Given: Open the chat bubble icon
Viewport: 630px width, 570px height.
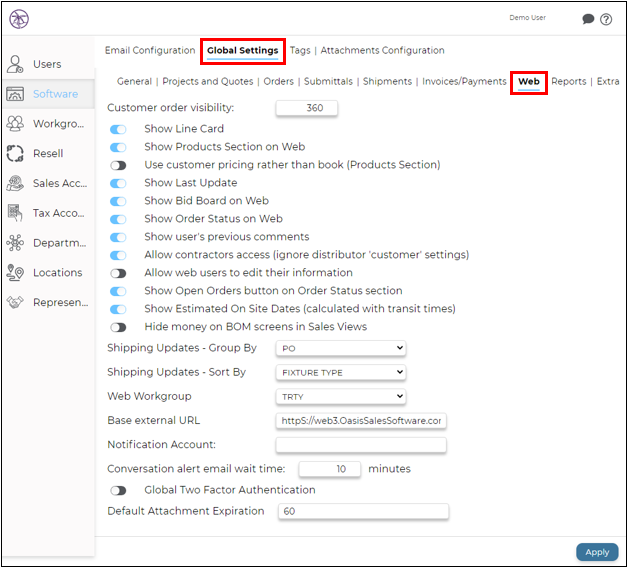Looking at the screenshot, I should [x=588, y=19].
